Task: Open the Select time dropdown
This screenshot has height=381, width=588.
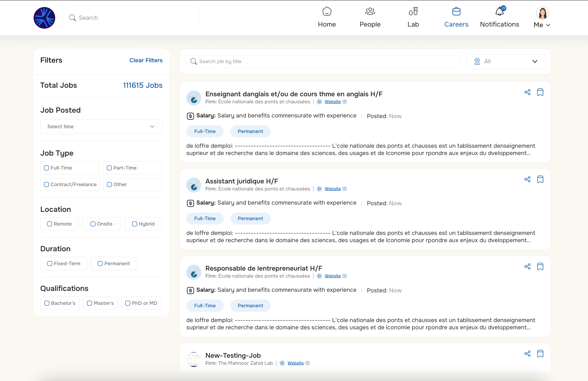Action: 101,127
